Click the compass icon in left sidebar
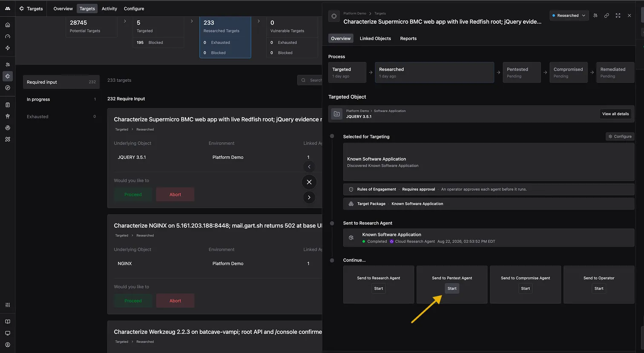 8,88
